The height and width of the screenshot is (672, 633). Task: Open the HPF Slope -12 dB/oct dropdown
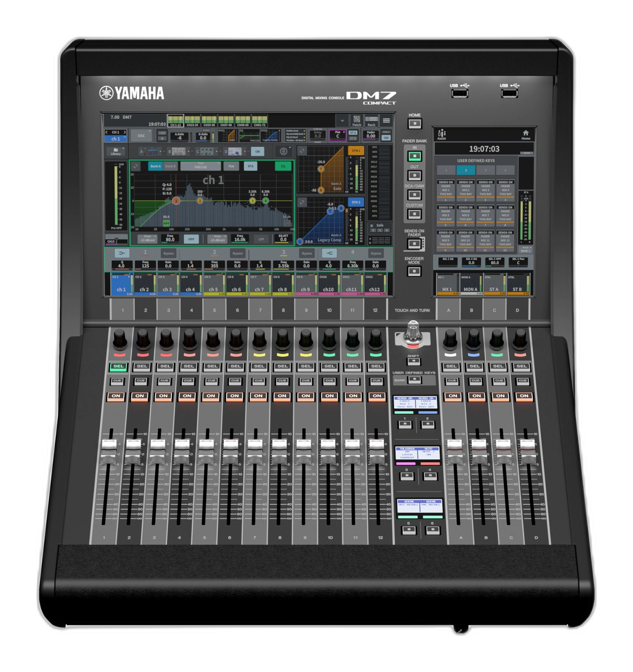148,239
